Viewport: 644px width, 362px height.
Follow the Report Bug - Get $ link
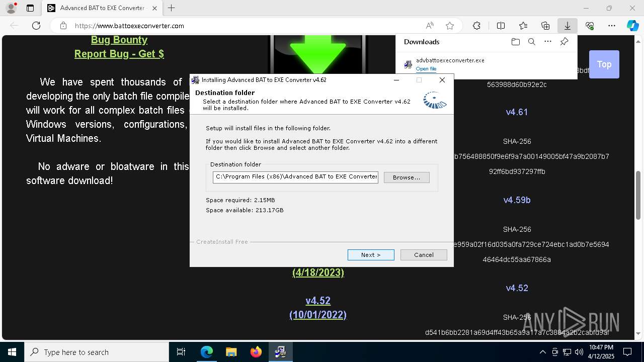[119, 54]
